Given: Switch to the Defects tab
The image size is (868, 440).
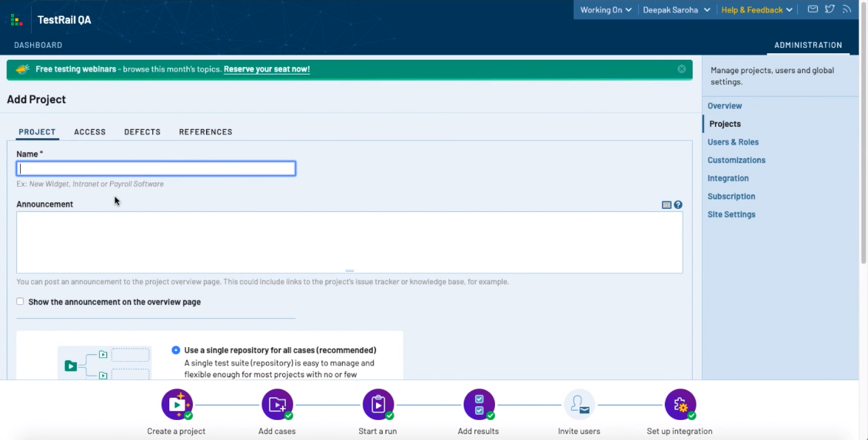Looking at the screenshot, I should point(142,132).
